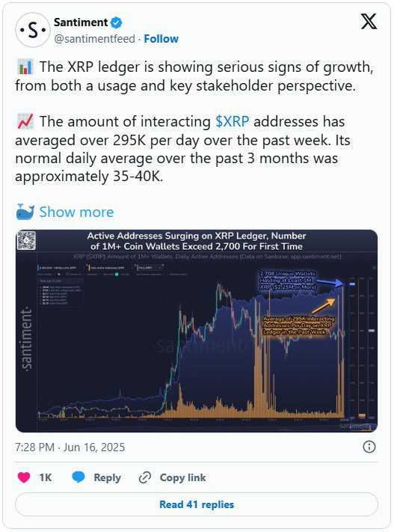Open the X logo in the corner
Image resolution: width=394 pixels, height=532 pixels.
coord(369,22)
